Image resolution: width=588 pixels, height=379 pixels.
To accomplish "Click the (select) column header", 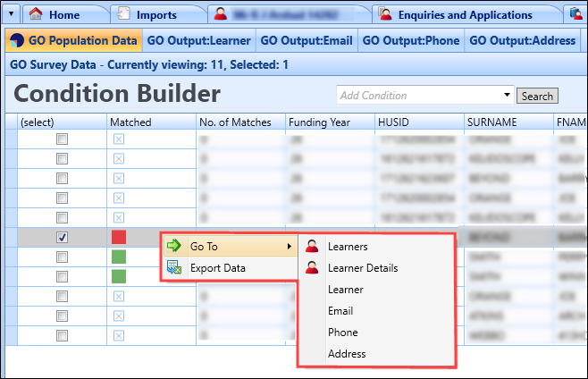I will (62, 122).
